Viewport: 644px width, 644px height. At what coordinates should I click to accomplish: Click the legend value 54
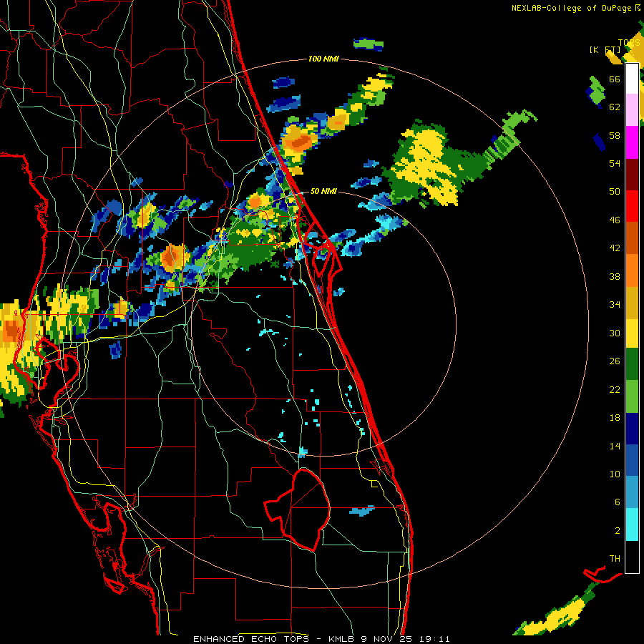click(x=615, y=163)
